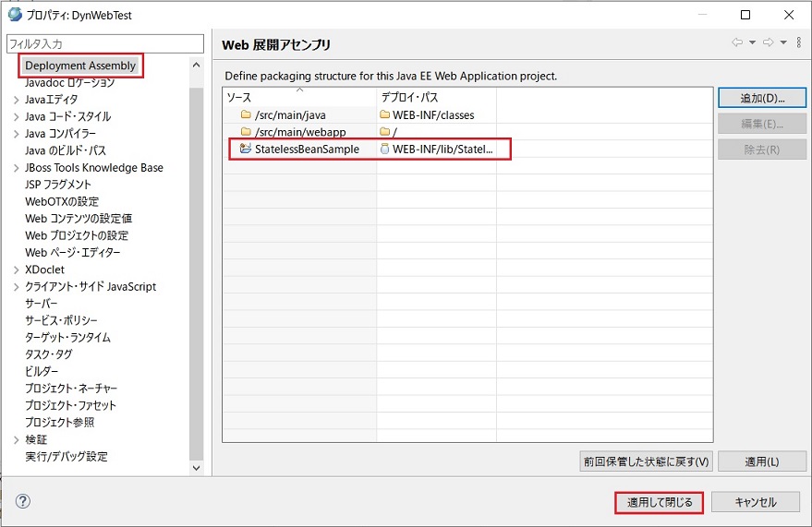Click the back navigation arrow icon
The image size is (812, 527).
click(x=737, y=43)
